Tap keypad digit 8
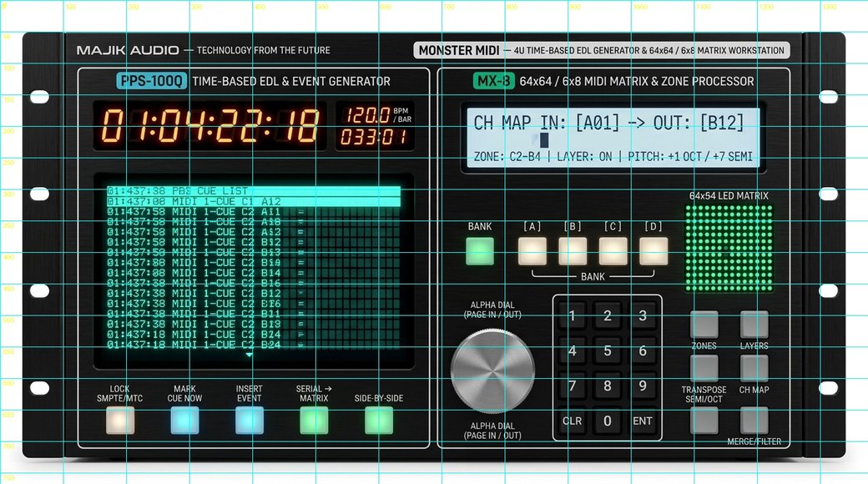The width and height of the screenshot is (868, 484). tap(608, 386)
